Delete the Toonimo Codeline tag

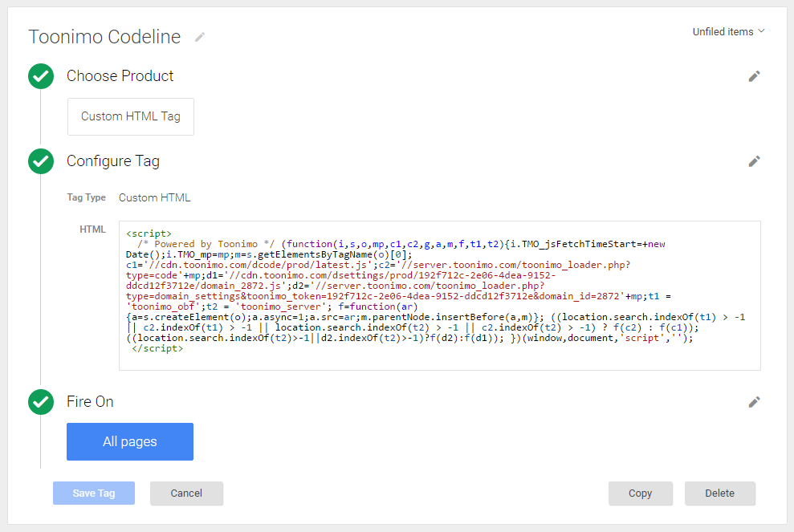[x=719, y=493]
